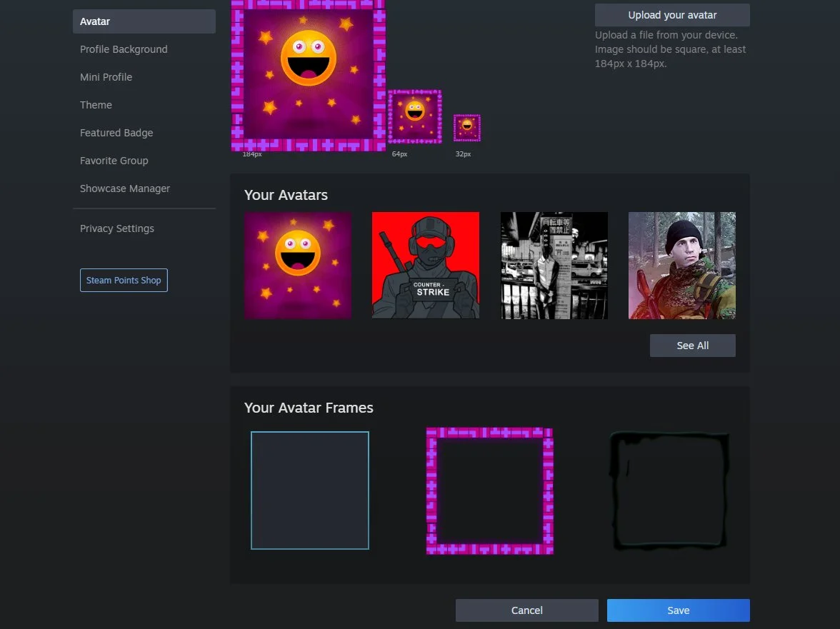Open Privacy Settings
Viewport: 840px width, 629px height.
click(117, 228)
